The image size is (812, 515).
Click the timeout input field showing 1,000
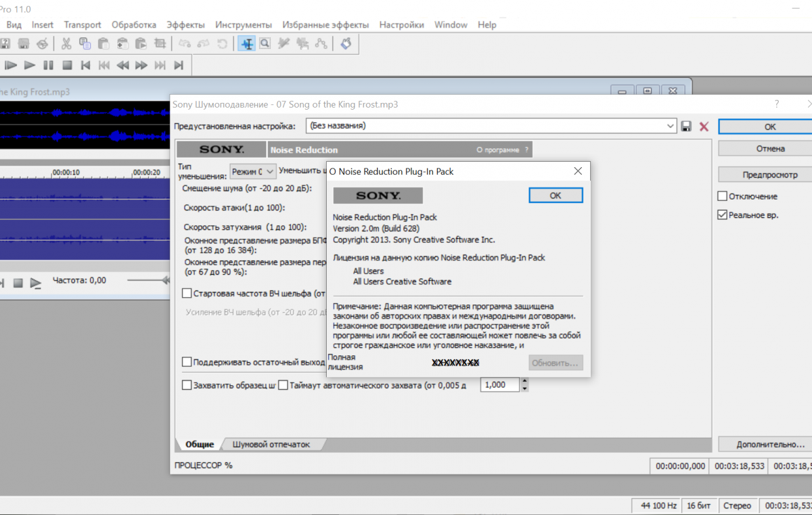(x=500, y=385)
